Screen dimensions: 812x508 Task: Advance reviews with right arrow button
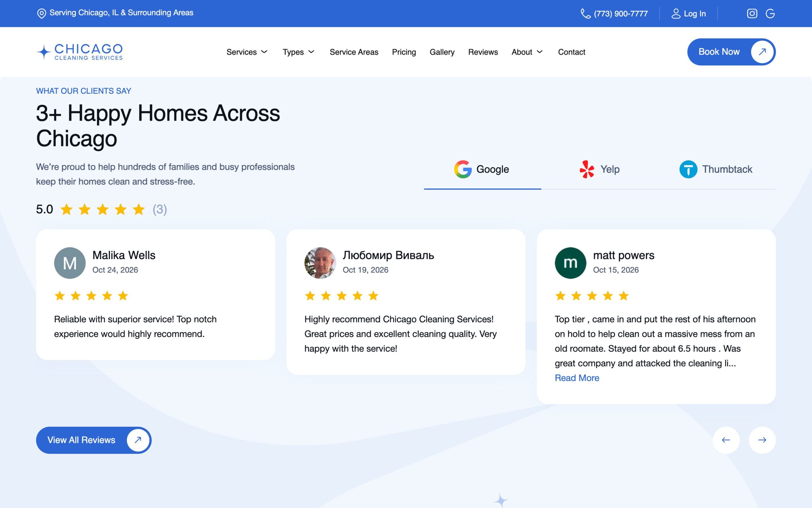[762, 440]
